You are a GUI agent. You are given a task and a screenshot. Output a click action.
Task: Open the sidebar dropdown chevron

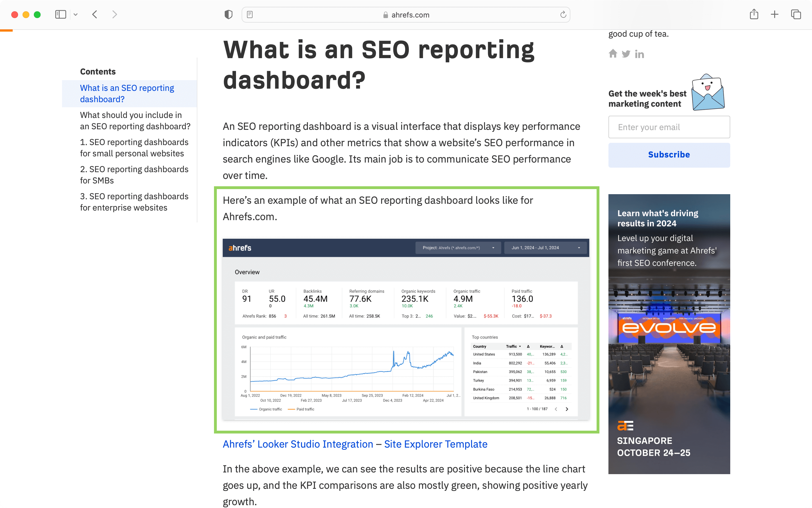pos(76,14)
